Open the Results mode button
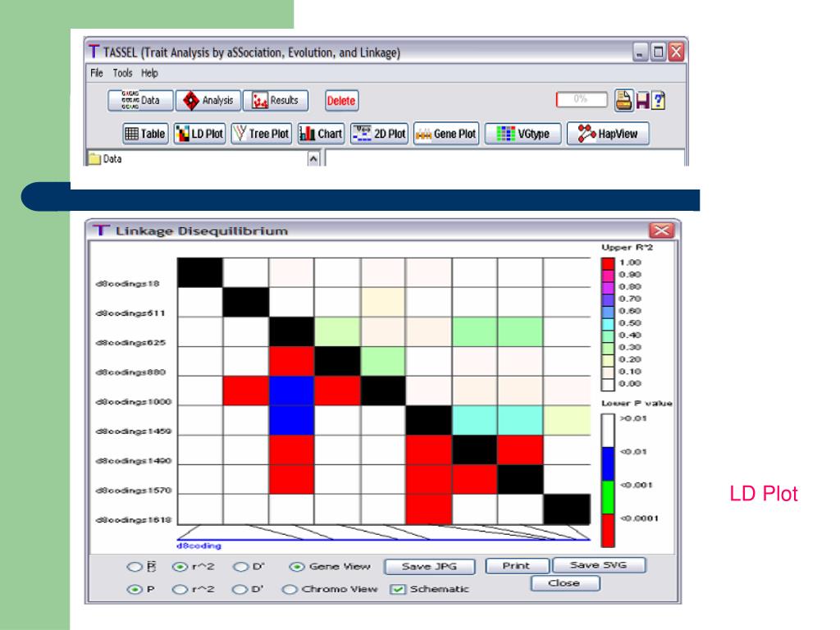Screen dimensions: 840x630 click(276, 100)
